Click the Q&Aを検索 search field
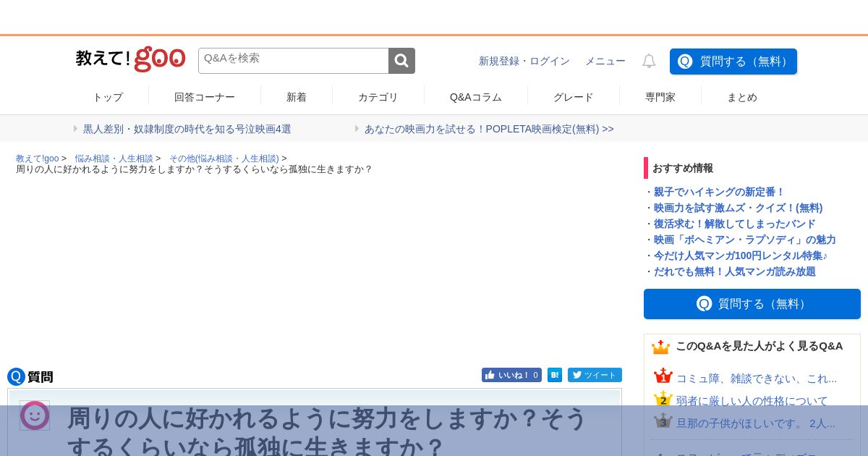Viewport: 868px width, 456px height. tap(294, 61)
